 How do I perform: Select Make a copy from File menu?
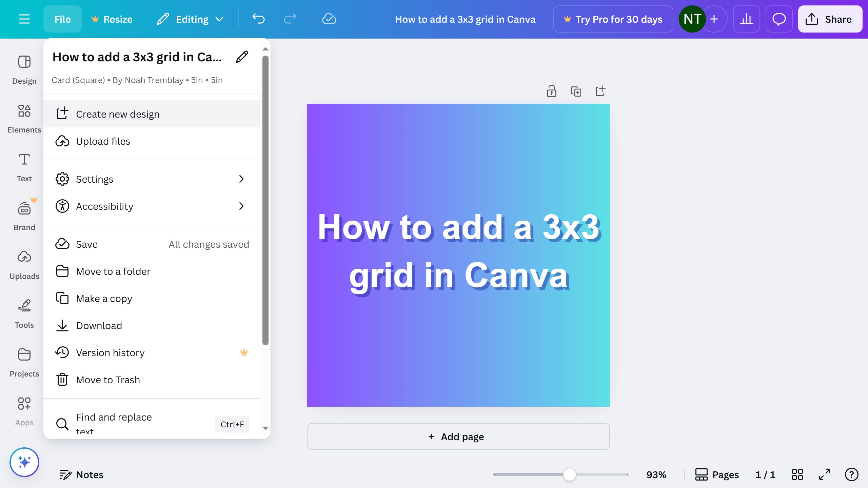(104, 299)
